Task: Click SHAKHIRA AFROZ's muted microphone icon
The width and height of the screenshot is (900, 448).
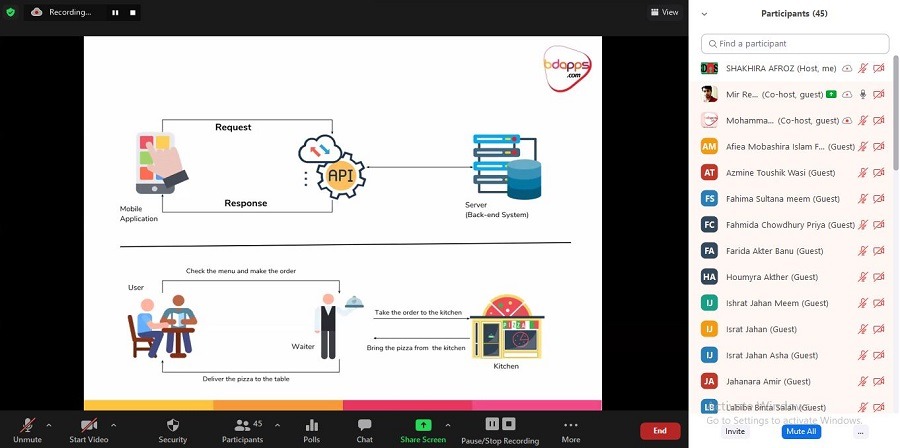Action: tap(863, 68)
